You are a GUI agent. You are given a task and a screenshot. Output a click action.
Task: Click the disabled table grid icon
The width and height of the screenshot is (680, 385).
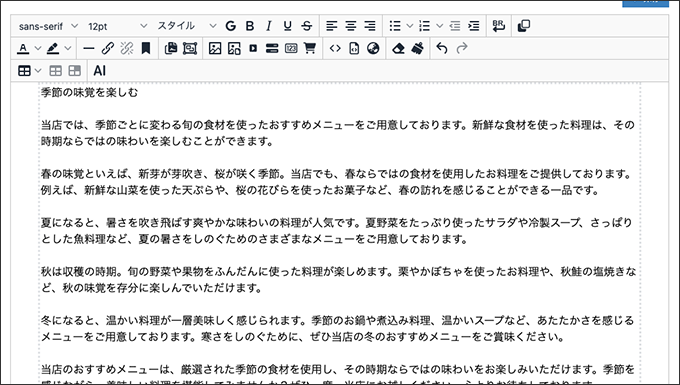56,71
